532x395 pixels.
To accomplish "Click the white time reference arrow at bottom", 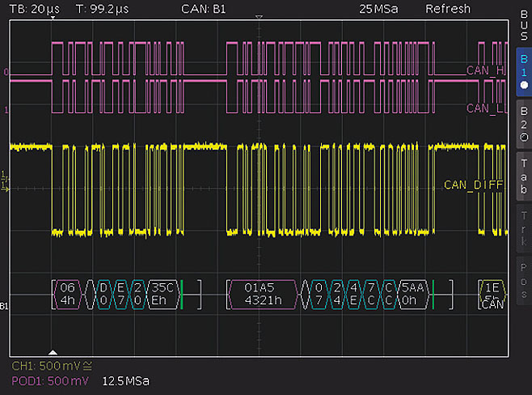I will 53,352.
